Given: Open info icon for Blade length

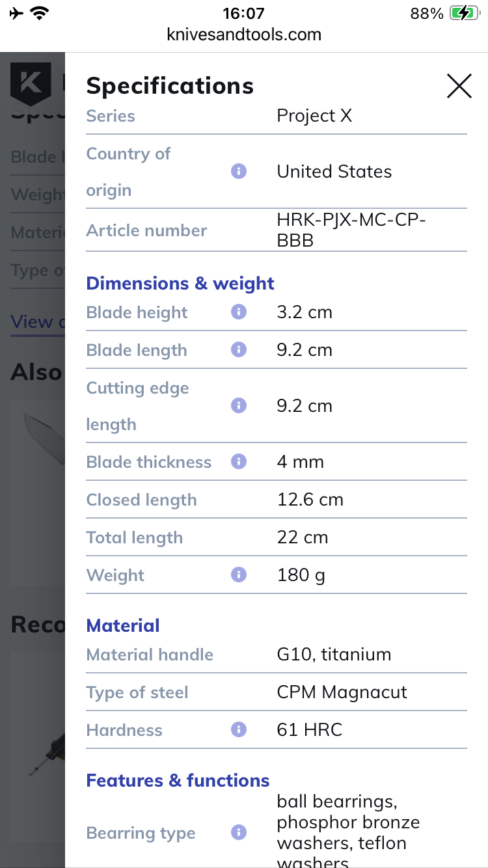Looking at the screenshot, I should point(239,350).
